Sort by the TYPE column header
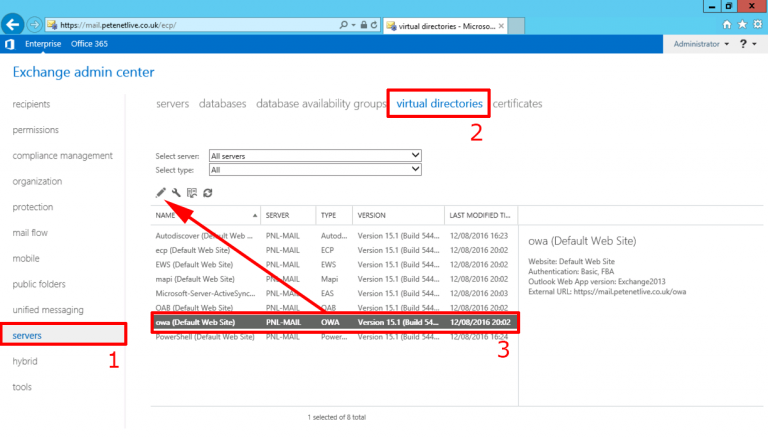Viewport: 768px width, 438px height. (334, 215)
